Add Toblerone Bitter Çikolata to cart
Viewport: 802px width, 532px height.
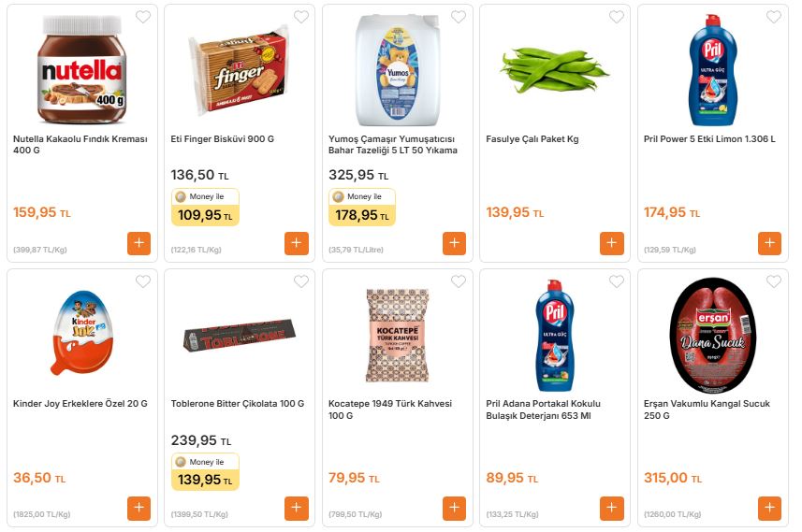pyautogui.click(x=297, y=508)
